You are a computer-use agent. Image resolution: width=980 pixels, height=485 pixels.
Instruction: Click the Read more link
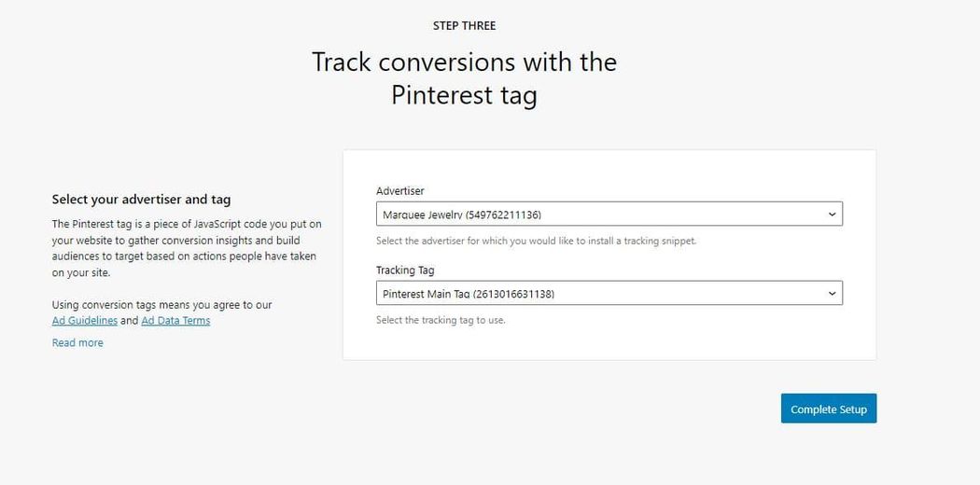77,343
